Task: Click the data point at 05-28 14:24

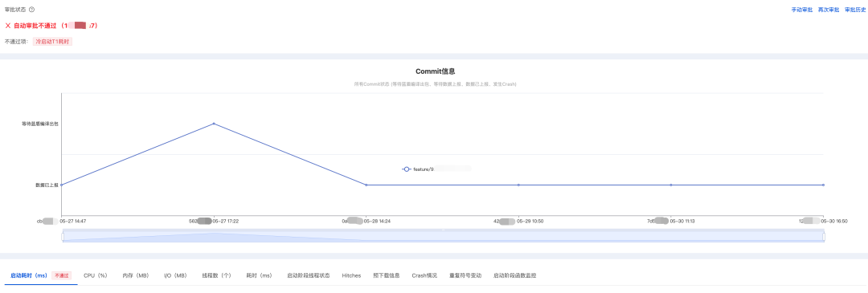Action: click(366, 185)
